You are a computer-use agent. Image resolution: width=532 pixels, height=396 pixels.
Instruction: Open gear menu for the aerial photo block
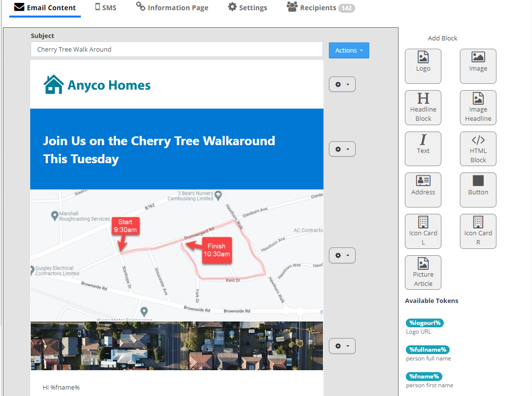(x=342, y=346)
